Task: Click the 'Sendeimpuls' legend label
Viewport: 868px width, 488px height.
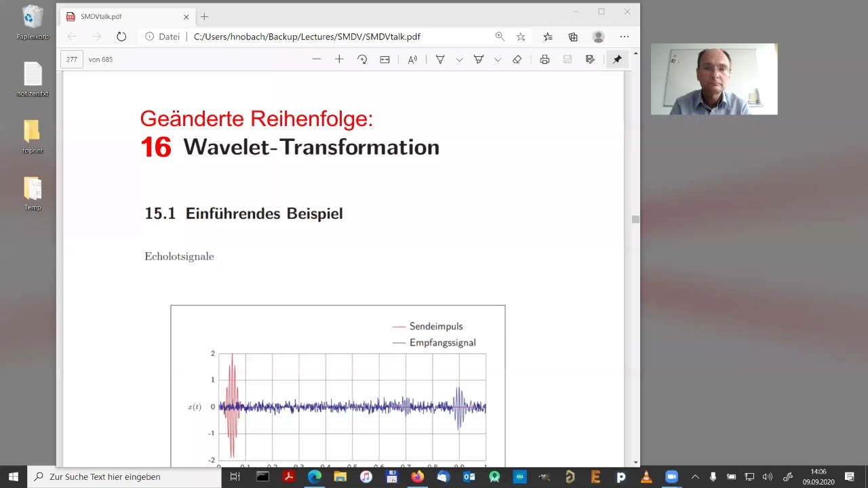Action: [x=436, y=326]
